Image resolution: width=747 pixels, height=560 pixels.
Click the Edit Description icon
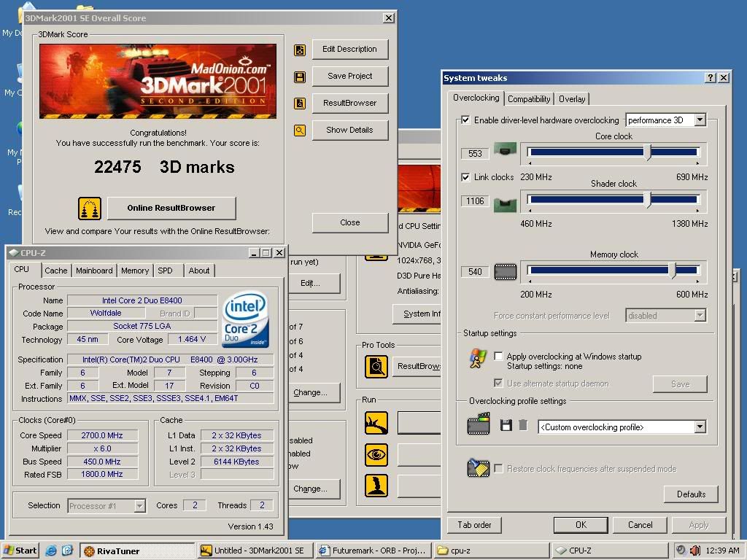click(300, 50)
